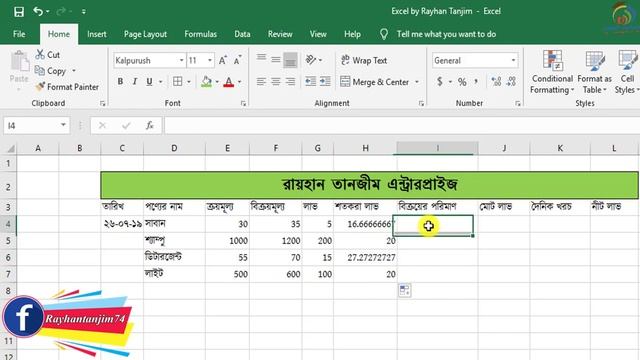Decrease the indent
Viewport: 640px width, 360px height.
(x=311, y=82)
